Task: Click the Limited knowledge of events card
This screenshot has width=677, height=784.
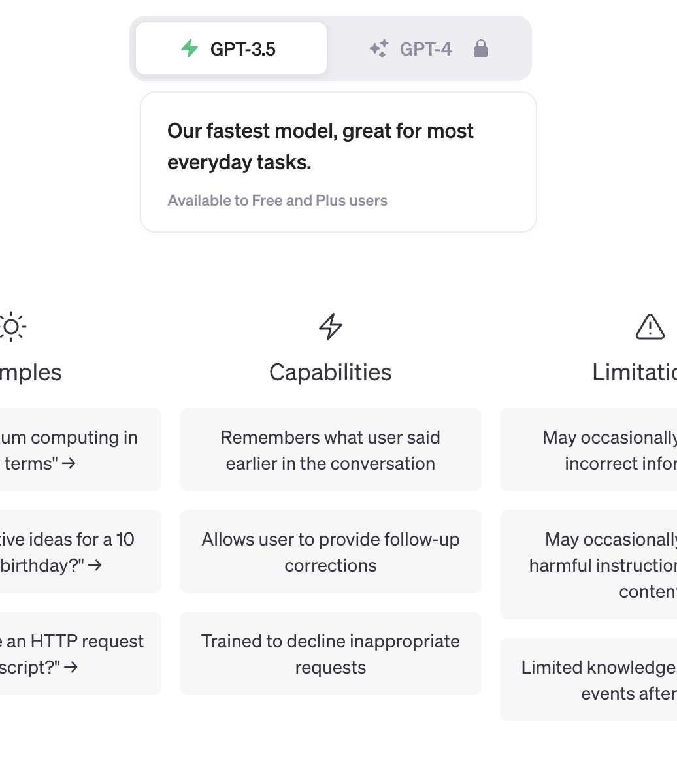Action: point(589,679)
